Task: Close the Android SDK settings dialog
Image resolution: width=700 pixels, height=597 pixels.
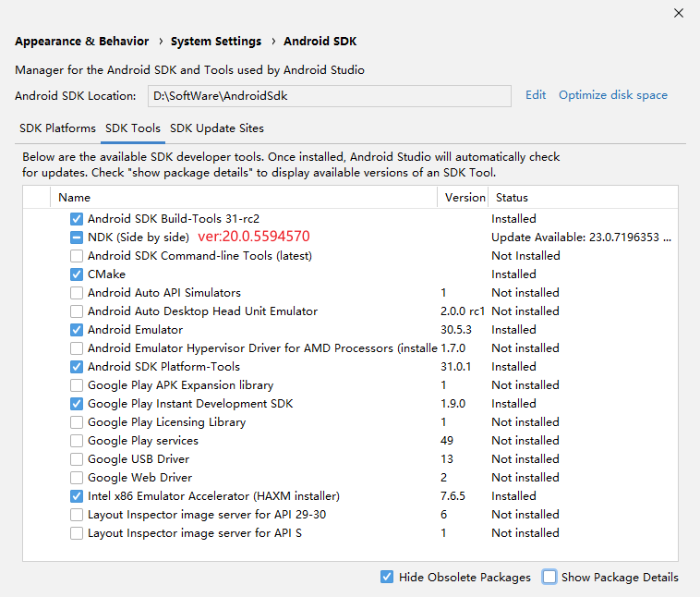Action: [x=679, y=13]
